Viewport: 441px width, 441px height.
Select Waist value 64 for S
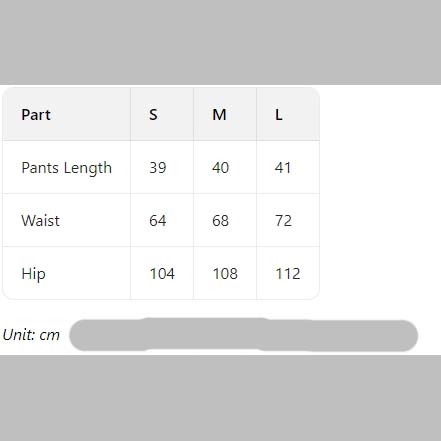click(x=157, y=221)
